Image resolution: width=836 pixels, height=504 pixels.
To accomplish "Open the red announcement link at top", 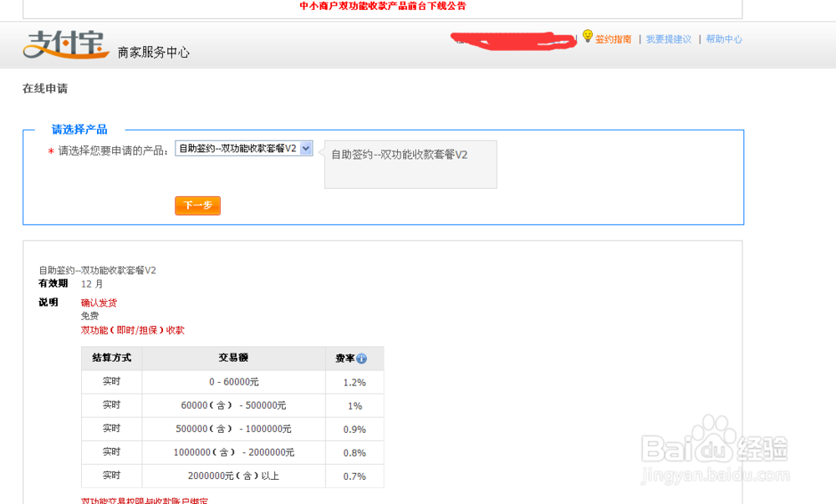I will [383, 6].
